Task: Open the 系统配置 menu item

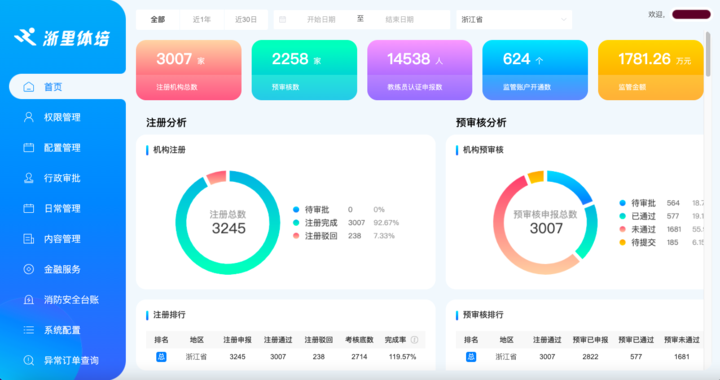Action: pyautogui.click(x=62, y=330)
